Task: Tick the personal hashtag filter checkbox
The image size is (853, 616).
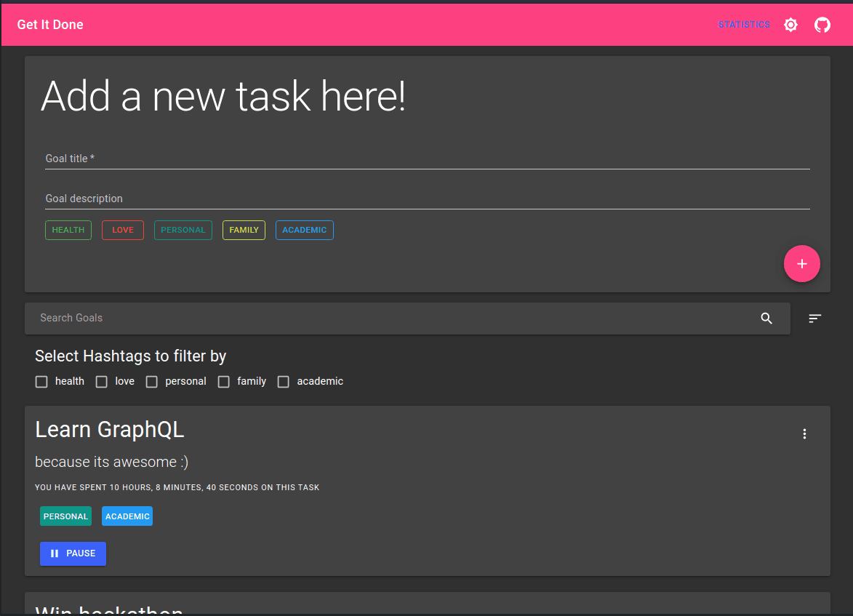Action: (x=151, y=382)
